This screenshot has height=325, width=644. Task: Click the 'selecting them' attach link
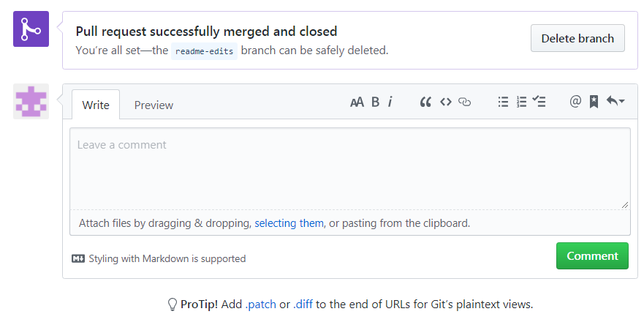pyautogui.click(x=289, y=223)
